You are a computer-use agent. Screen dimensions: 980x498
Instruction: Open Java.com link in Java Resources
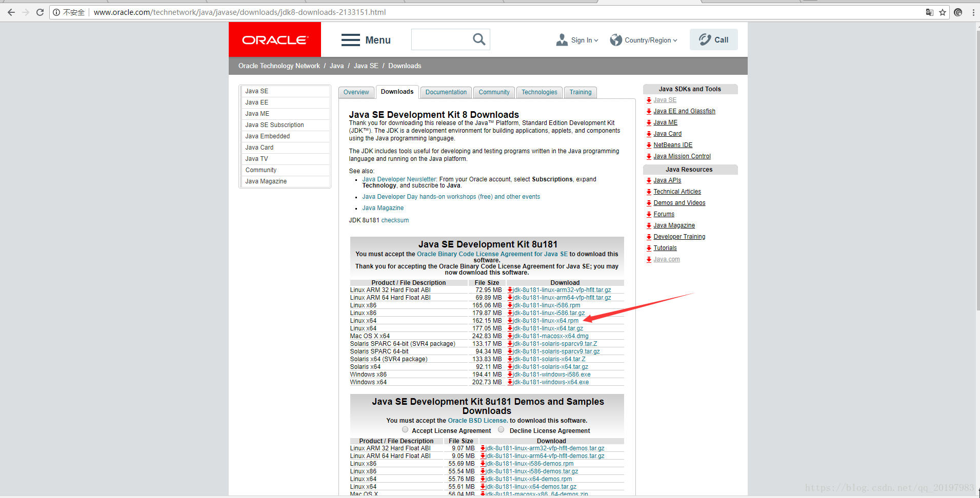click(x=666, y=259)
